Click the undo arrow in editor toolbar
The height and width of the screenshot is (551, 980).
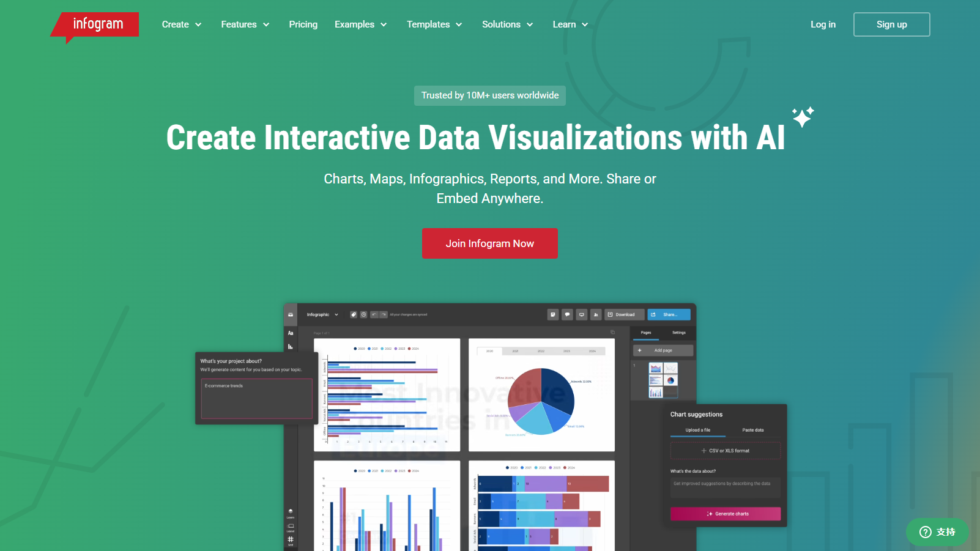[x=374, y=314]
